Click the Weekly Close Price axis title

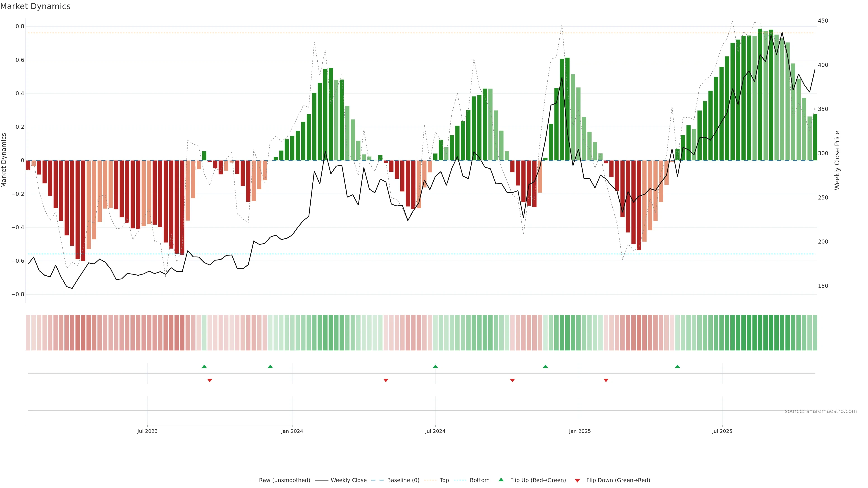point(837,160)
